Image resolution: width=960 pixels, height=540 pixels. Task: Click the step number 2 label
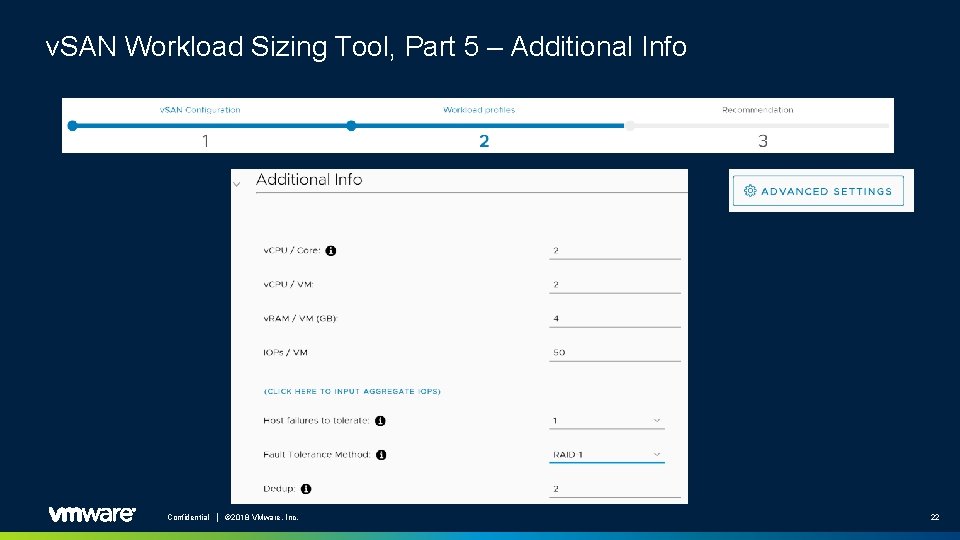point(484,141)
